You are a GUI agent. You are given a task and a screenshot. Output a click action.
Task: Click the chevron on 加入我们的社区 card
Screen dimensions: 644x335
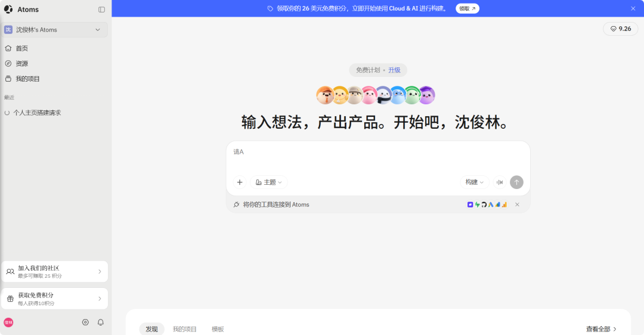coord(100,271)
